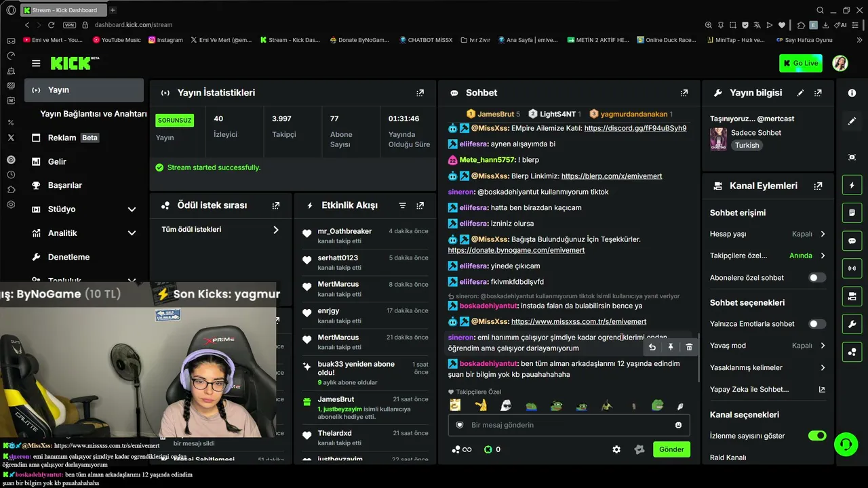Click the wrench icon in the right rail
Screen dimensions: 868x488
tap(852, 325)
